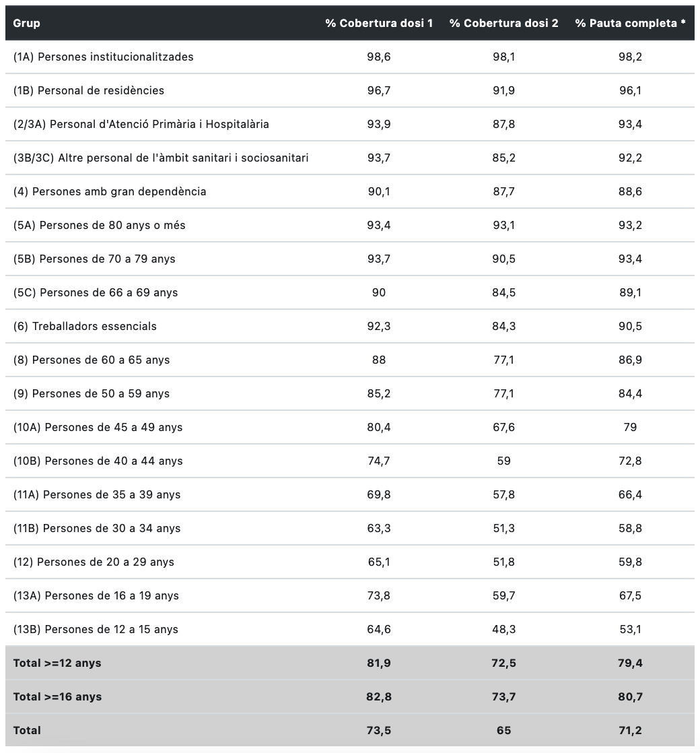Select the Persones institucionalitzades row label
Image resolution: width=700 pixels, height=753 pixels.
pos(104,57)
